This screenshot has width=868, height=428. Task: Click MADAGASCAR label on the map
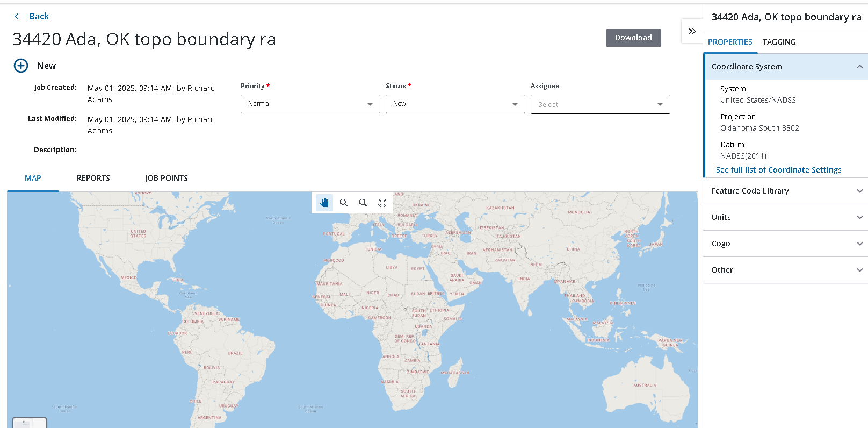tap(455, 373)
